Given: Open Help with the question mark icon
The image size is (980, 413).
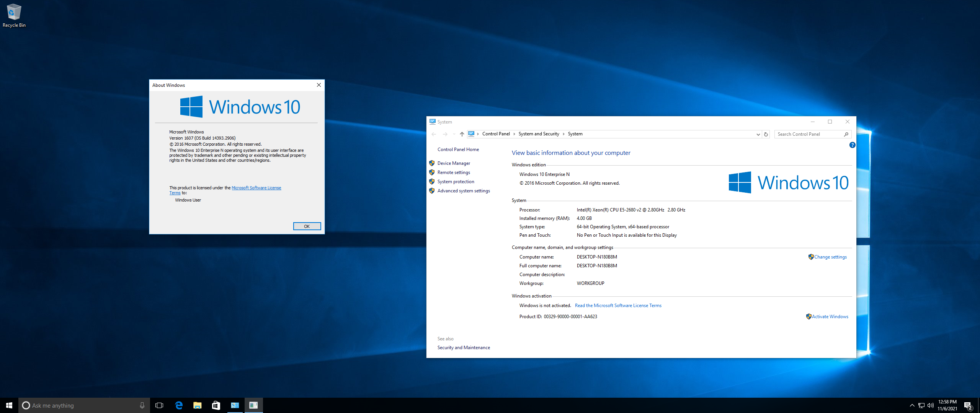Looking at the screenshot, I should point(852,145).
